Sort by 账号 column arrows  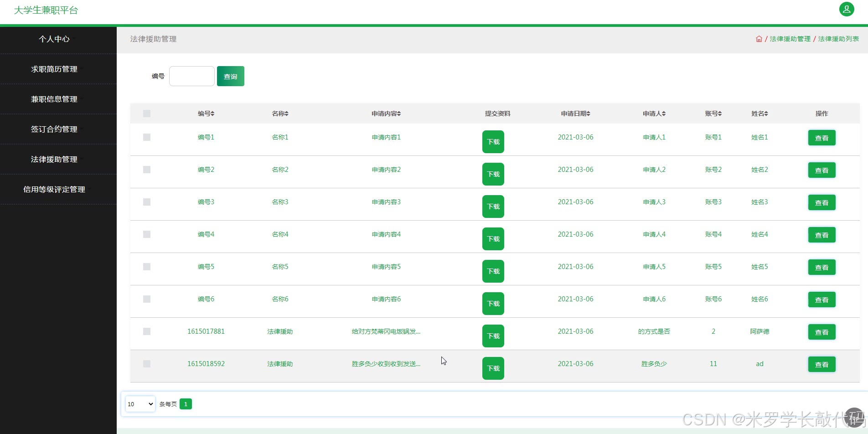click(720, 114)
